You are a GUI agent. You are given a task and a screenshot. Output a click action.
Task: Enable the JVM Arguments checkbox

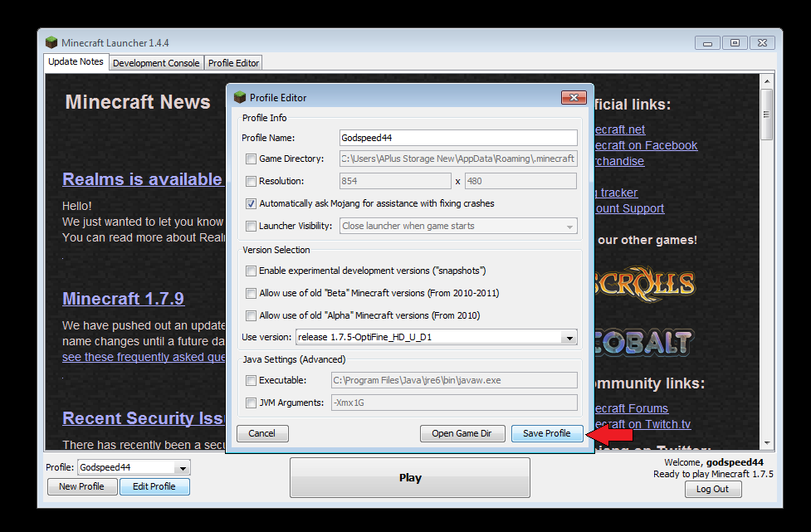[251, 403]
